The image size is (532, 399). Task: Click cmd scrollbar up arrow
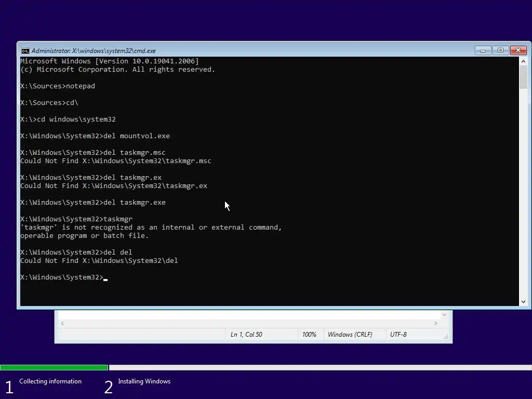[x=523, y=61]
